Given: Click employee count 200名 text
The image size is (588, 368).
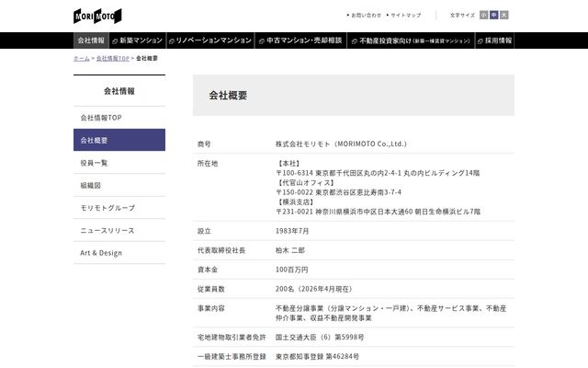Looking at the screenshot, I should (x=314, y=289).
